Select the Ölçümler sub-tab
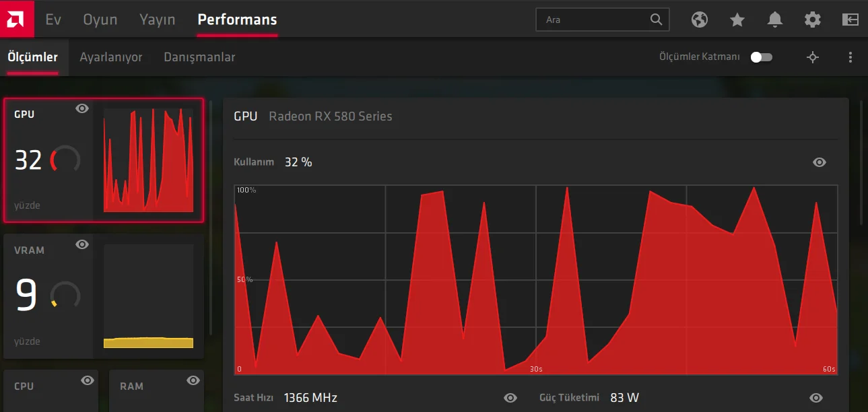 [x=33, y=57]
